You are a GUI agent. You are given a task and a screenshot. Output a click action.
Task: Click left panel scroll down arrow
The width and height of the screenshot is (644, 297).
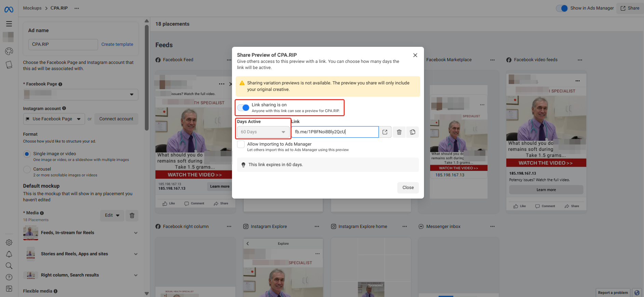[147, 293]
